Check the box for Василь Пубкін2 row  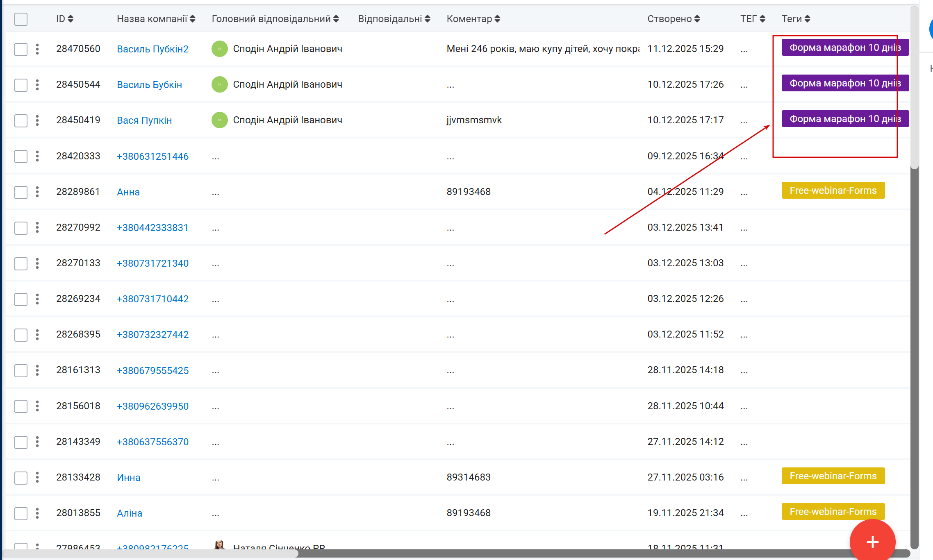21,49
